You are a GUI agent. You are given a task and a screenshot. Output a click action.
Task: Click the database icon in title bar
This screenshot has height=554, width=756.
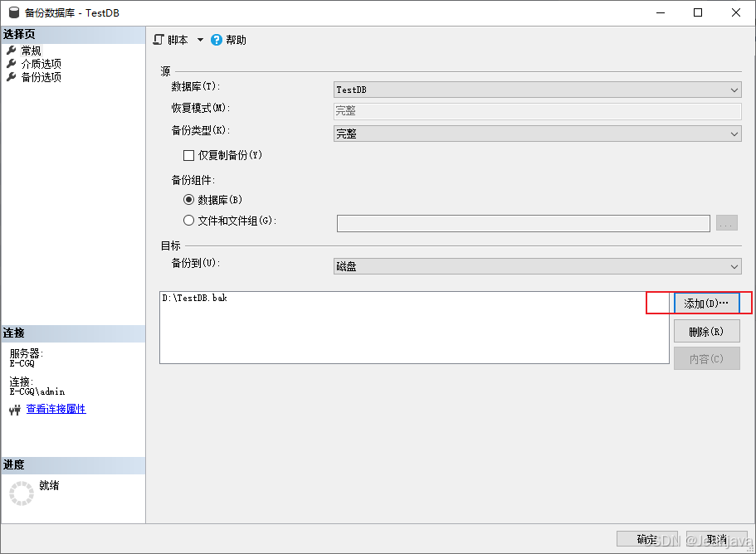click(14, 12)
